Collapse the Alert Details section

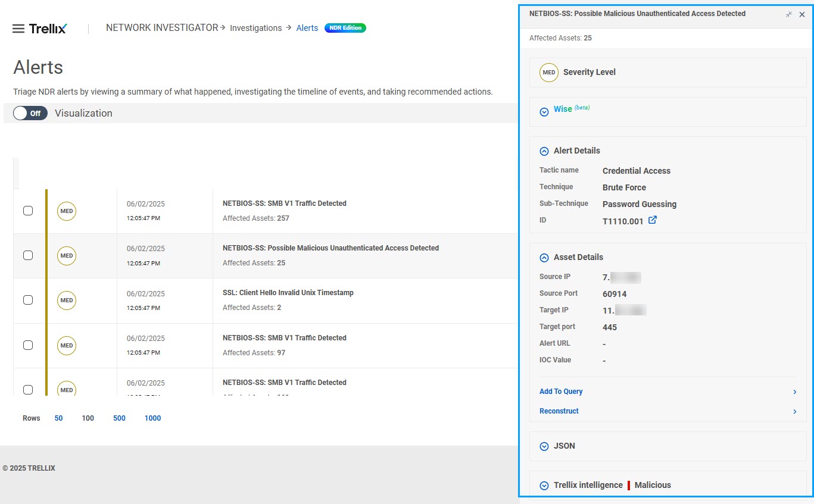(x=544, y=151)
